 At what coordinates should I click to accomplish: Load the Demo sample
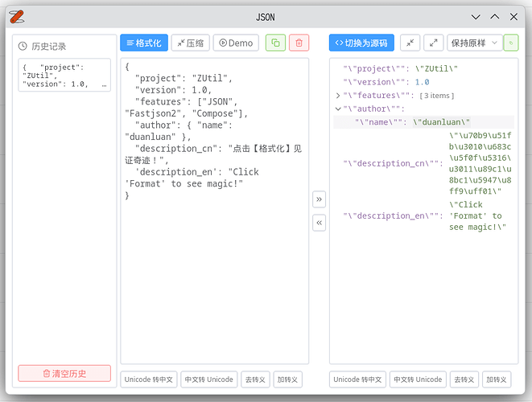tap(236, 43)
